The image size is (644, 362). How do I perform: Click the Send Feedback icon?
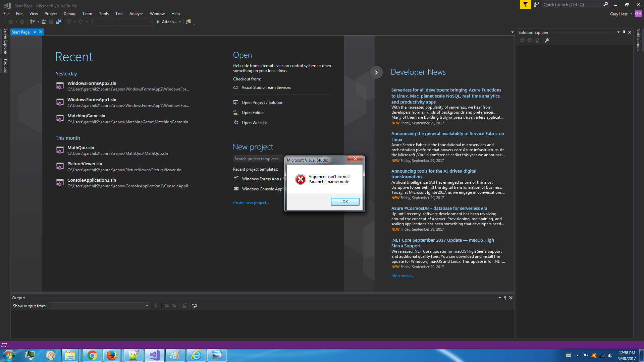tap(536, 4)
